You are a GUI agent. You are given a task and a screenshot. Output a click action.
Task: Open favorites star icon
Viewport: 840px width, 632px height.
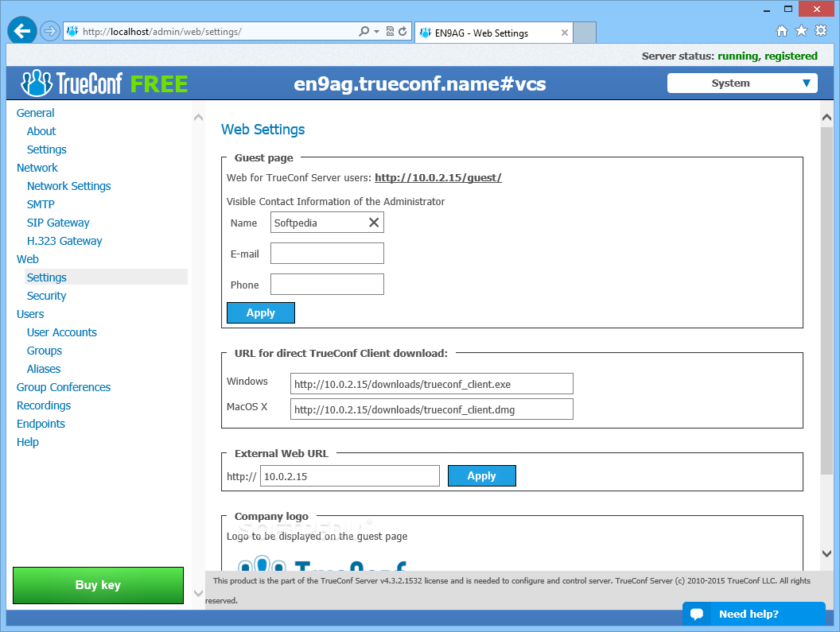pyautogui.click(x=801, y=30)
